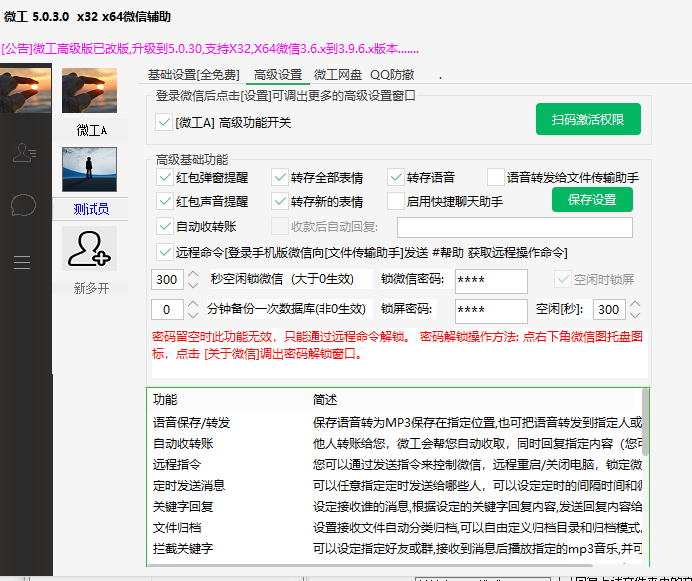The image size is (692, 581).
Task: Increase 空闲[秒] value up arrow
Action: tap(635, 304)
